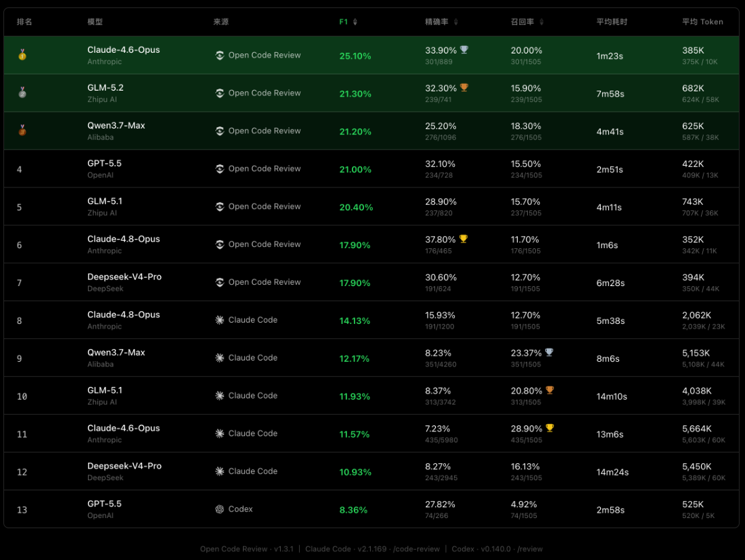Click average time 14m24s

(x=612, y=472)
